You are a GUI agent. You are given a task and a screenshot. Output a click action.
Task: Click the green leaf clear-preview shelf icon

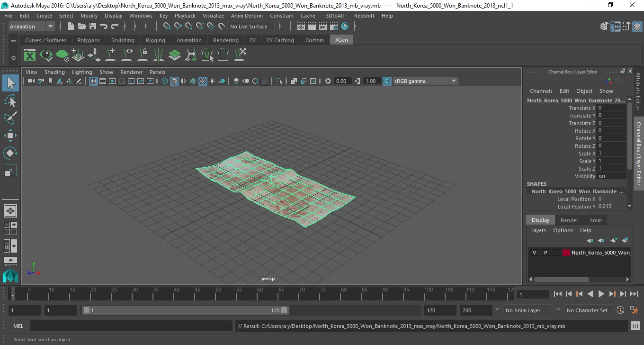(62, 55)
